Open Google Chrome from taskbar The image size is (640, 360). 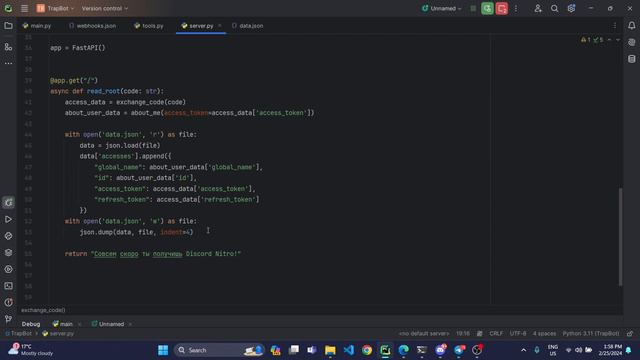point(367,350)
